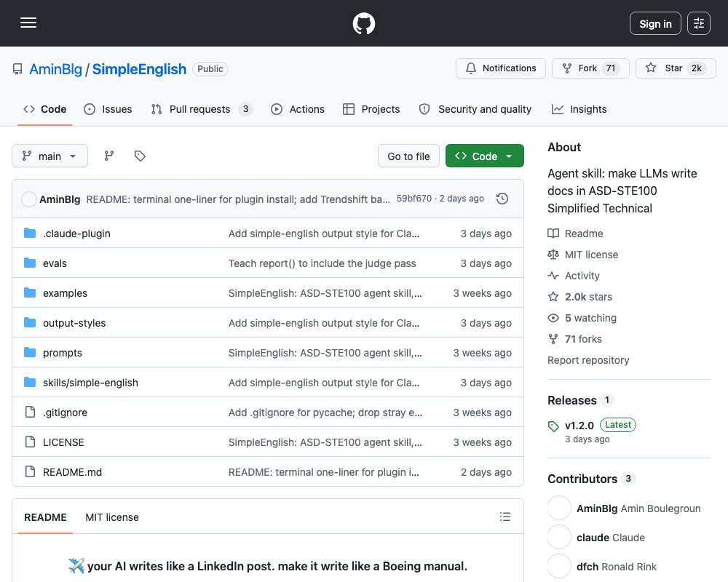This screenshot has width=728, height=582.
Task: Open contributor AminBlg Amin Boulegroun
Action: pos(638,509)
